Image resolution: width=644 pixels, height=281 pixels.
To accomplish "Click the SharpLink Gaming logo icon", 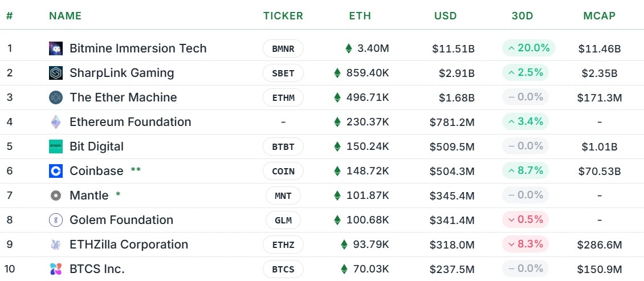I will [x=56, y=73].
